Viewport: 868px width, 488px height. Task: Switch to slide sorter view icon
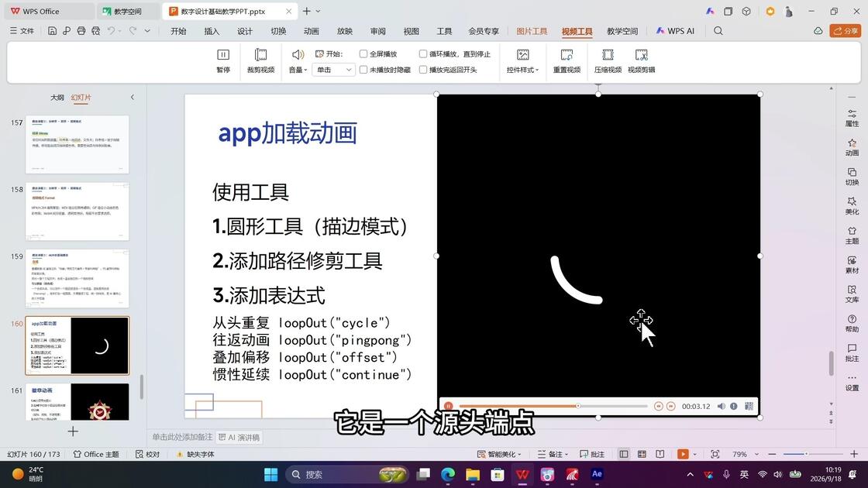[642, 454]
